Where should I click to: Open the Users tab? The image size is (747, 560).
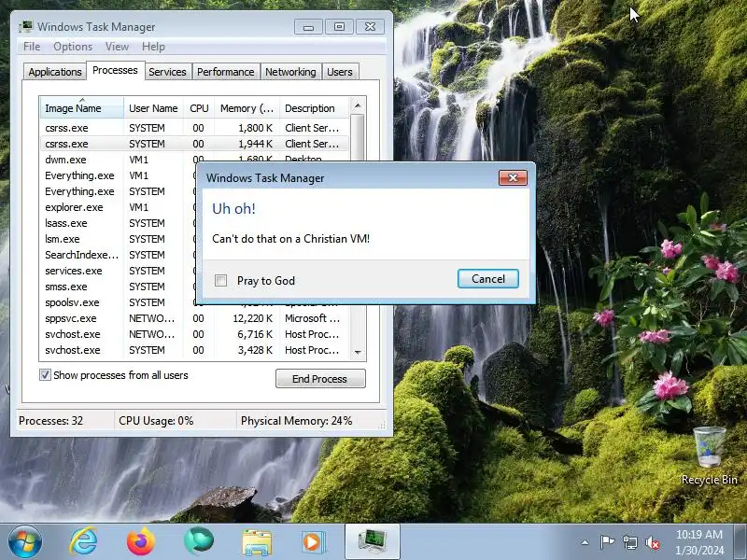click(340, 72)
